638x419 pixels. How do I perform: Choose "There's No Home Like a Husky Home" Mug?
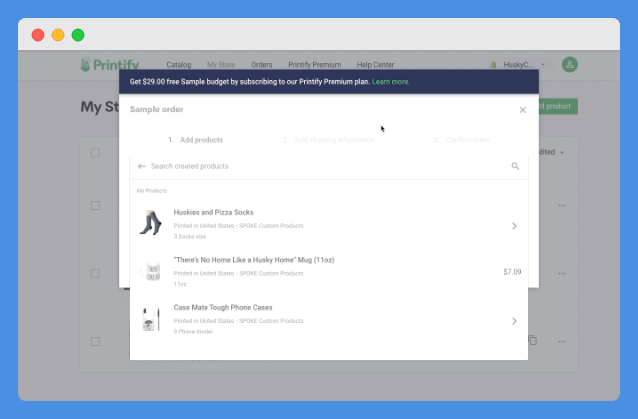(x=254, y=260)
